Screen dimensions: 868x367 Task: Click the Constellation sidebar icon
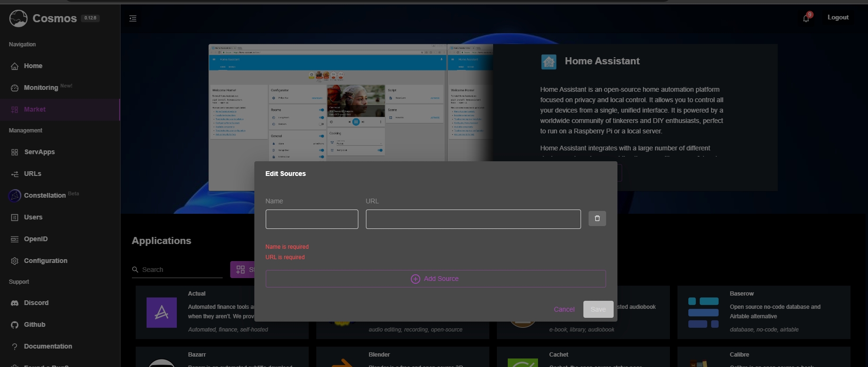point(15,195)
